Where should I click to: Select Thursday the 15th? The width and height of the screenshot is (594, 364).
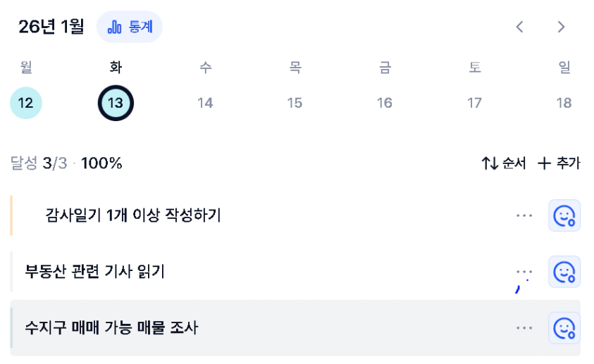coord(295,103)
